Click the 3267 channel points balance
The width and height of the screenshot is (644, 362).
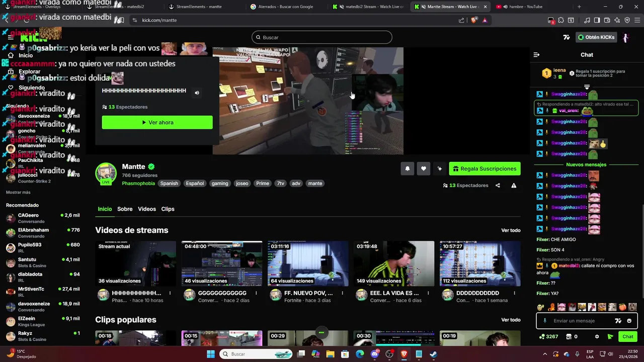tap(548, 336)
